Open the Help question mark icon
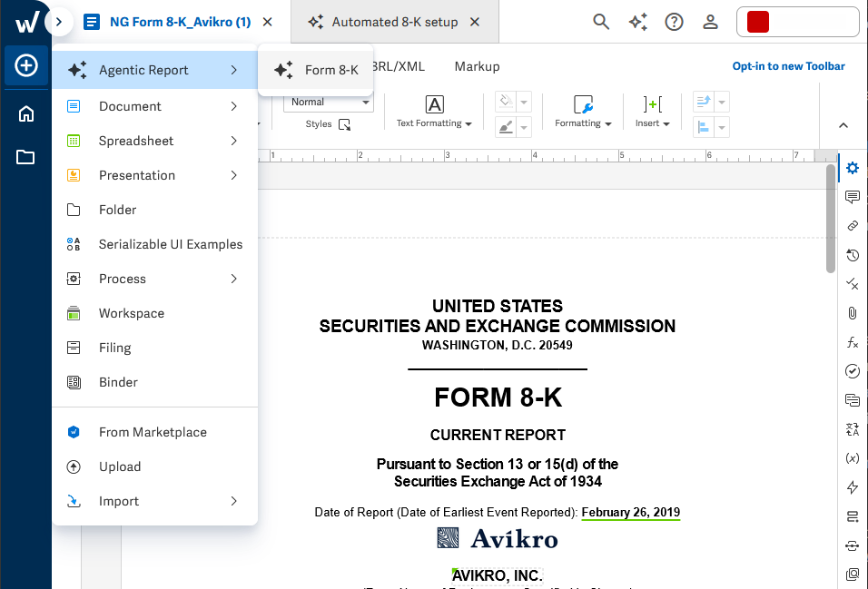 click(x=674, y=22)
